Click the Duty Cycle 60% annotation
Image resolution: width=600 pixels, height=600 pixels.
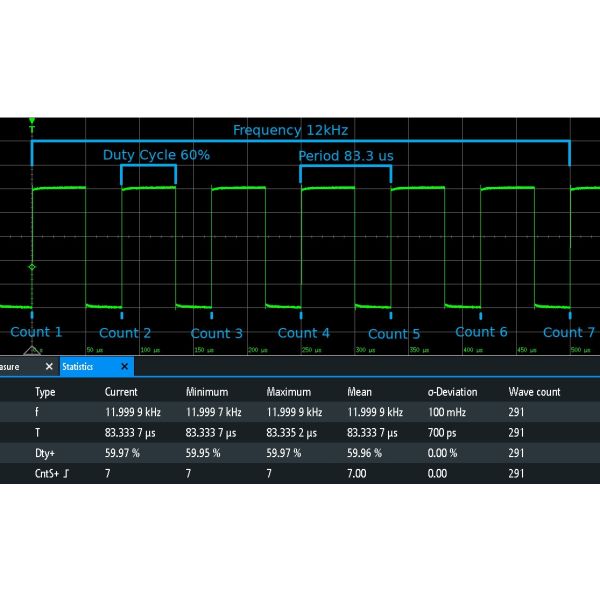156,155
